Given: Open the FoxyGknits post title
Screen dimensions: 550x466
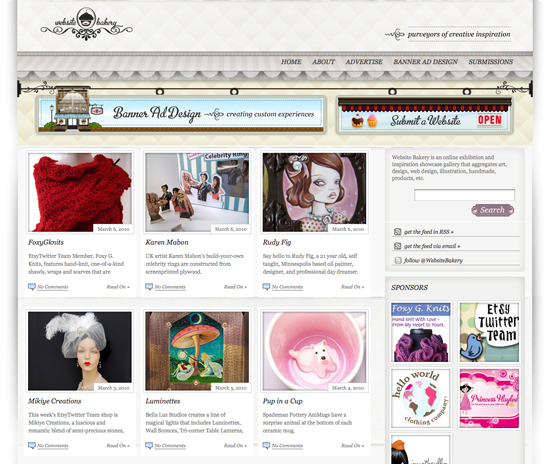Looking at the screenshot, I should pyautogui.click(x=46, y=242).
